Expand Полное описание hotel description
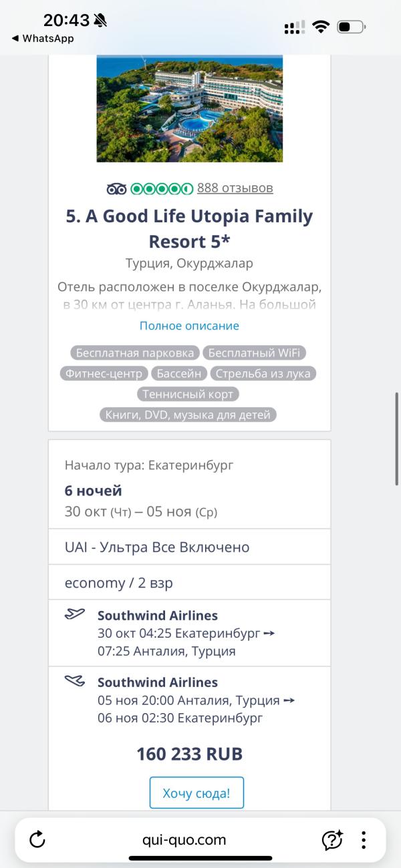 pos(189,326)
